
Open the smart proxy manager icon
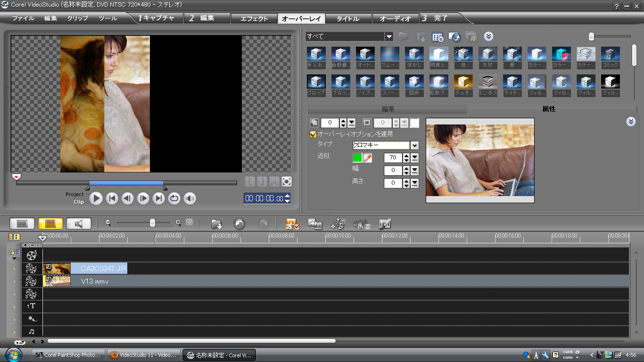(292, 224)
